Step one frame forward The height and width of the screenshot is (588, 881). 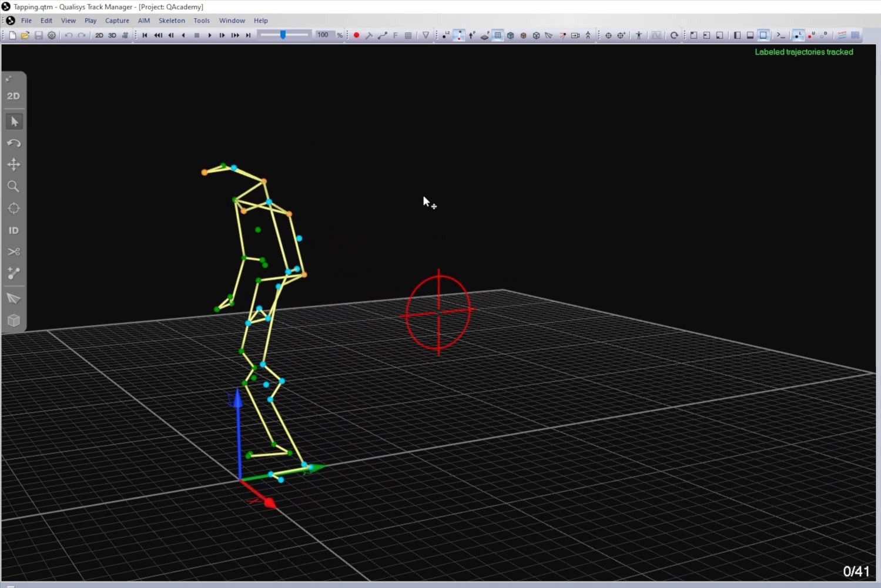click(222, 35)
